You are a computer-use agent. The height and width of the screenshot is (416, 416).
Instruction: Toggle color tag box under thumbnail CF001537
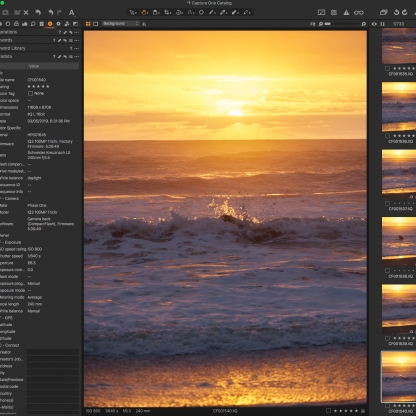(387, 203)
